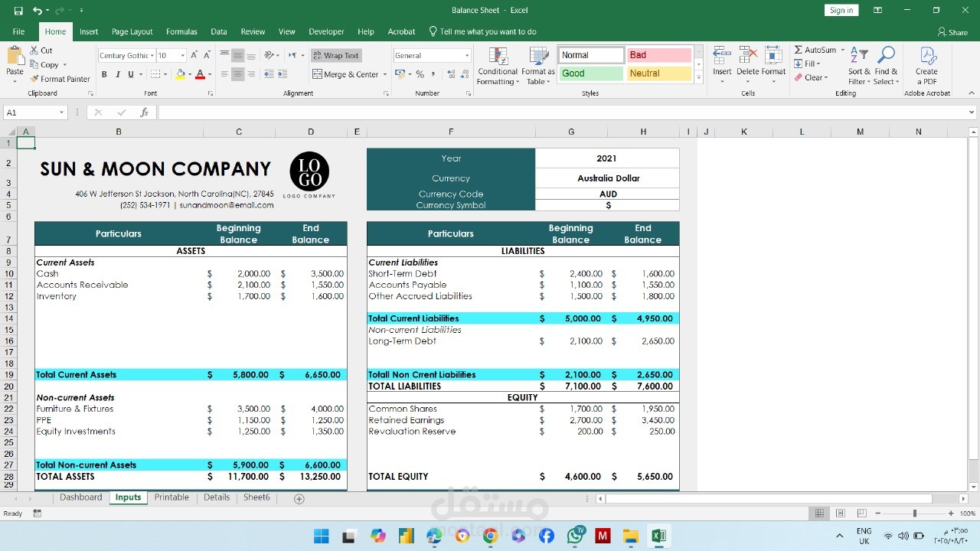980x551 pixels.
Task: Insert function using the fx icon
Action: (144, 112)
